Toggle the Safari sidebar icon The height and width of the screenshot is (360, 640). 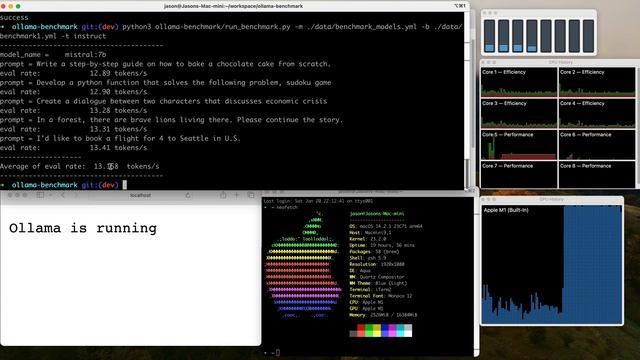[x=40, y=195]
